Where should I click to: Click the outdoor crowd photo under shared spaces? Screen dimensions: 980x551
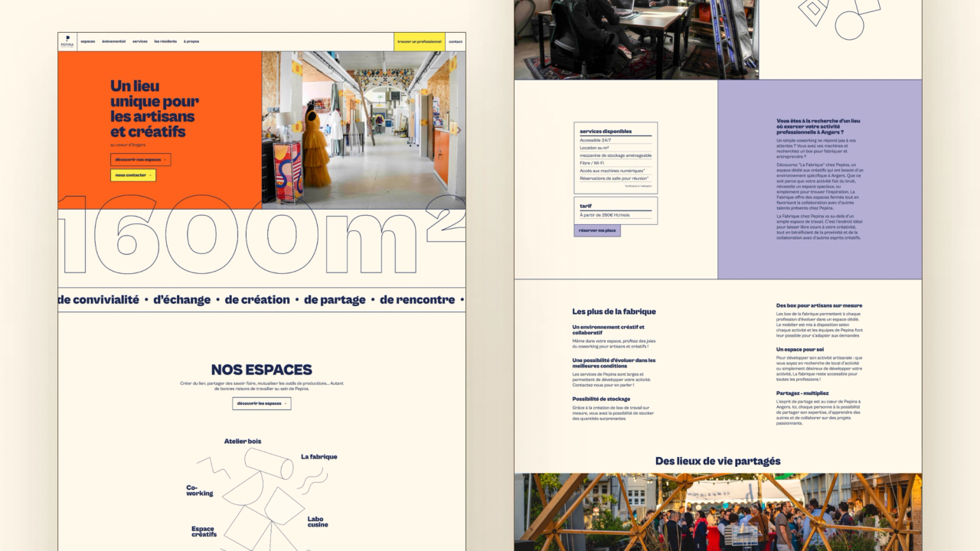tap(718, 512)
